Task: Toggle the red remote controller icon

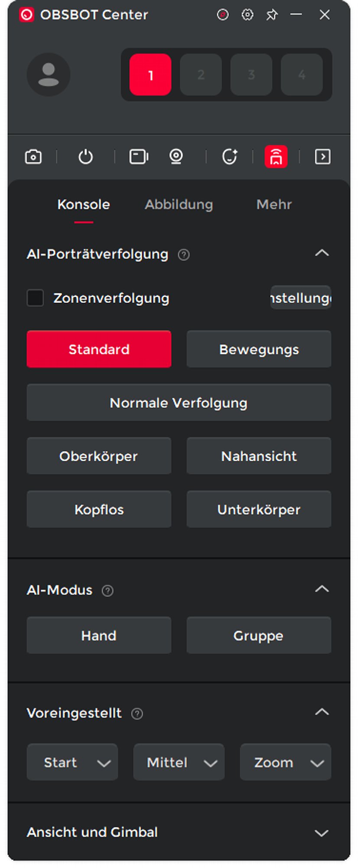Action: tap(276, 157)
